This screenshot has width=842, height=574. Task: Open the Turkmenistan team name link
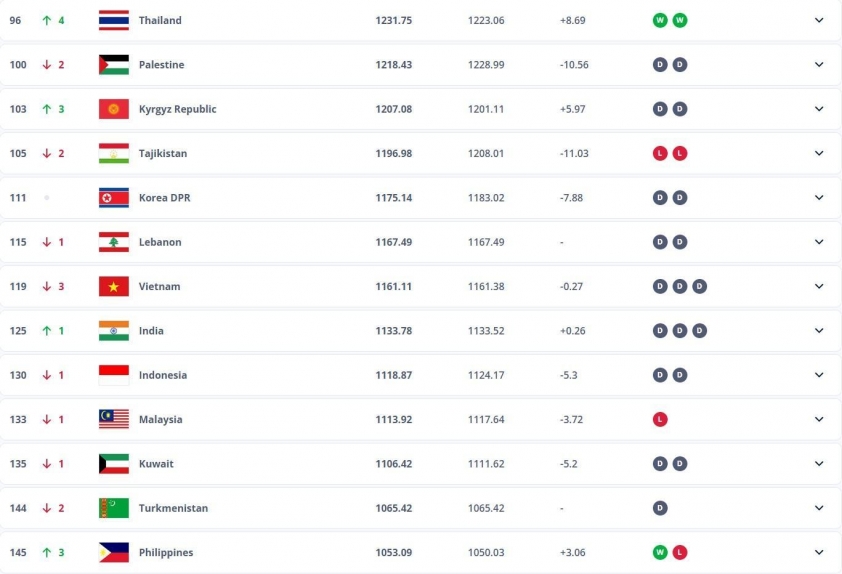[173, 508]
